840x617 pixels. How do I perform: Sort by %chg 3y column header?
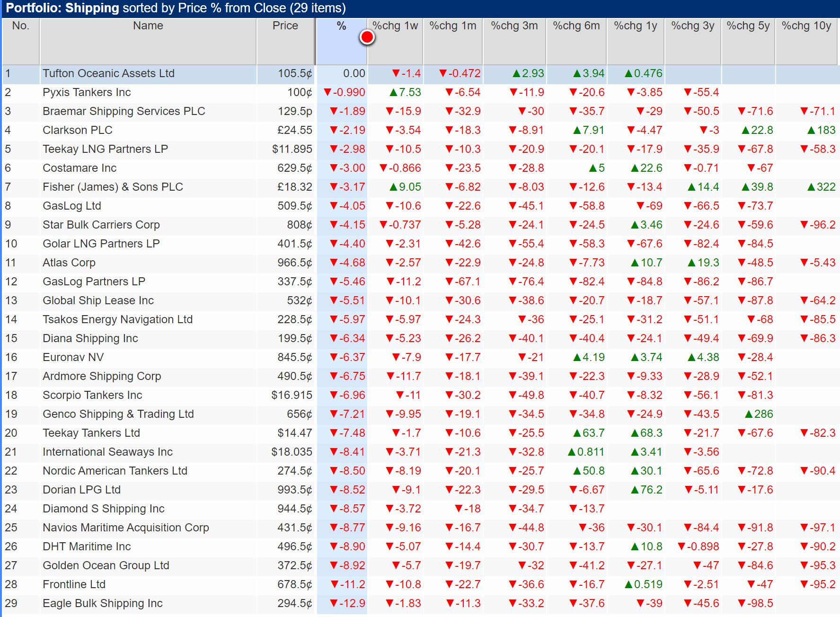pos(693,41)
